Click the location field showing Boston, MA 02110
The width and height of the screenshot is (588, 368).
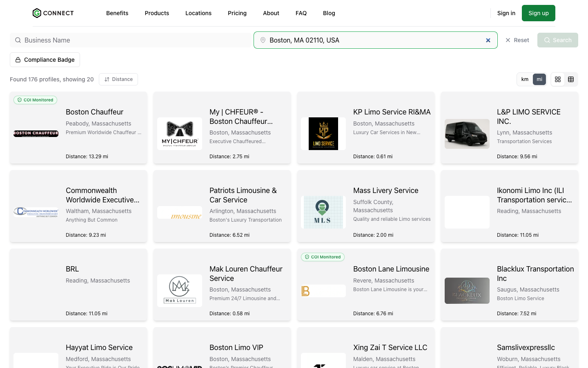[x=376, y=40]
